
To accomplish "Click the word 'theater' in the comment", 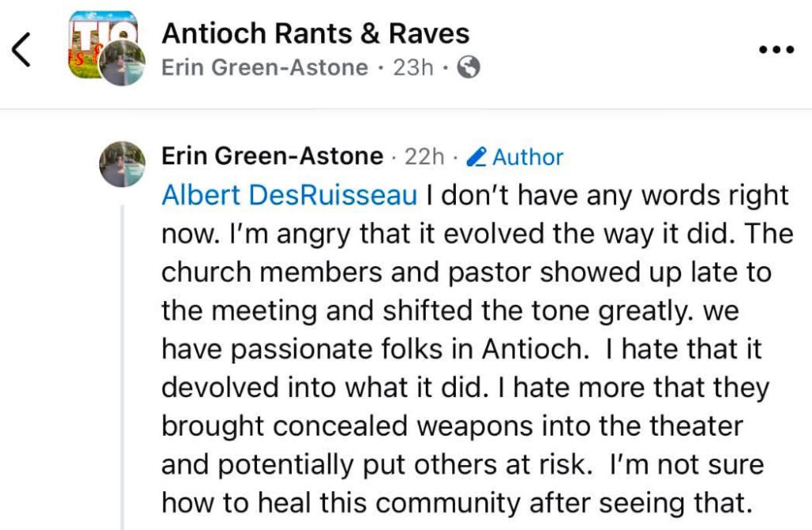I will click(696, 425).
